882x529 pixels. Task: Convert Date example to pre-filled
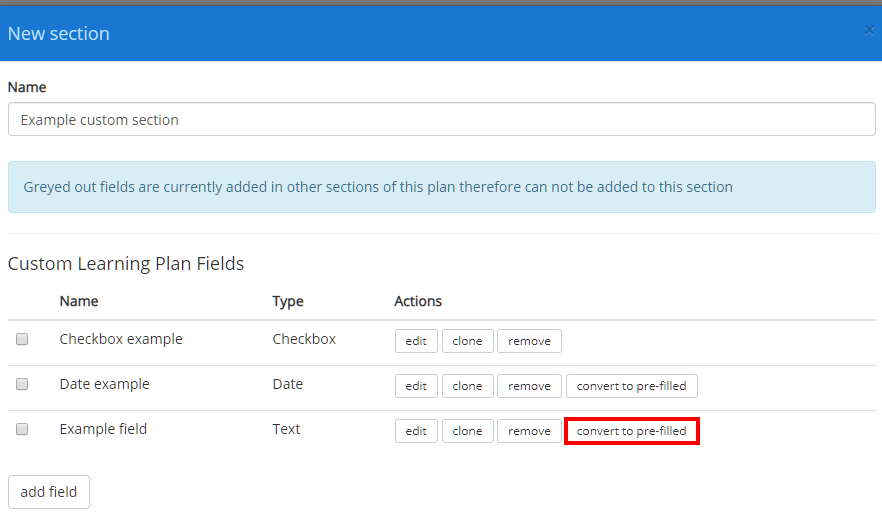click(632, 386)
